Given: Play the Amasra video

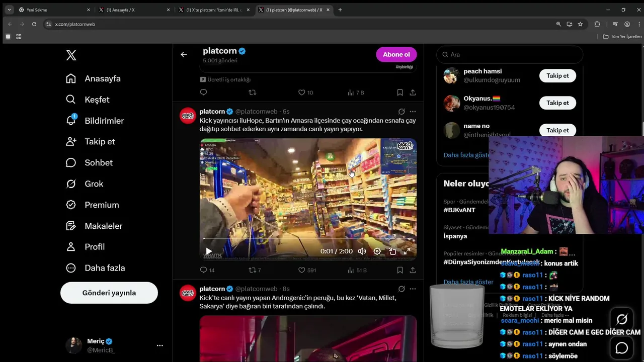Looking at the screenshot, I should [x=209, y=251].
